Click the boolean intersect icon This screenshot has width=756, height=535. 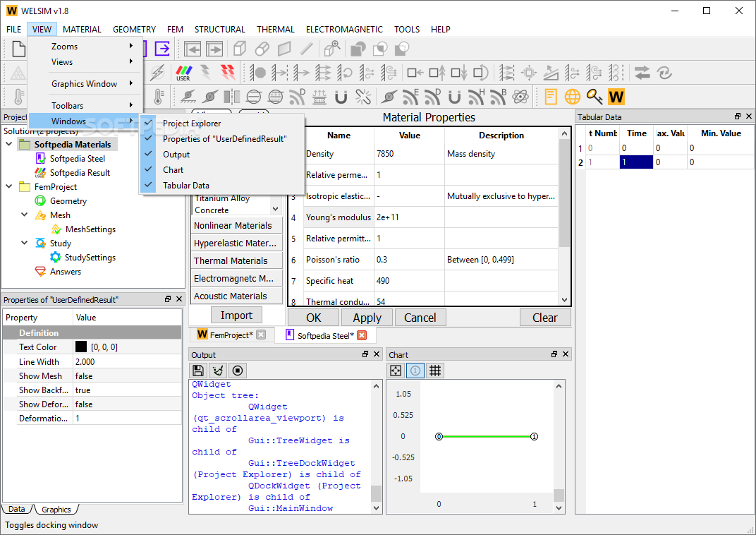[380, 49]
